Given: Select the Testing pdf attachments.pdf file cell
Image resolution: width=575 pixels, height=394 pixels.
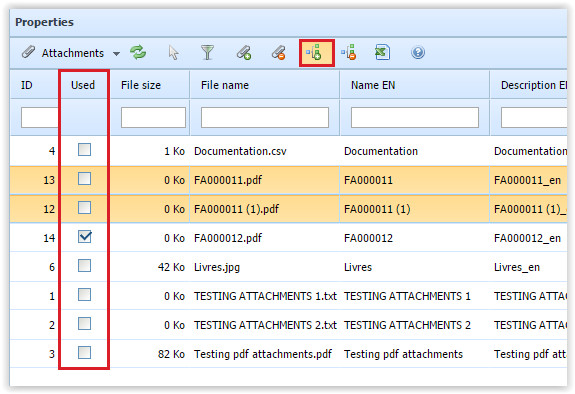Looking at the screenshot, I should tap(264, 354).
